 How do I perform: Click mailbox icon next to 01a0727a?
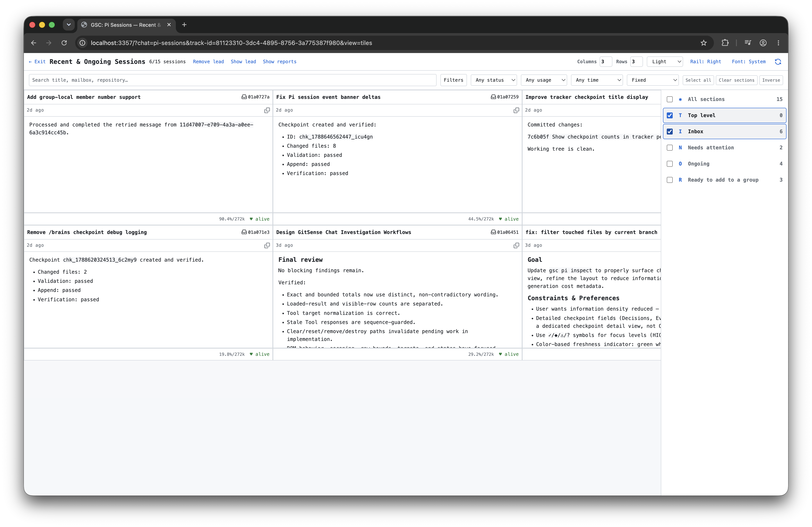(x=244, y=97)
